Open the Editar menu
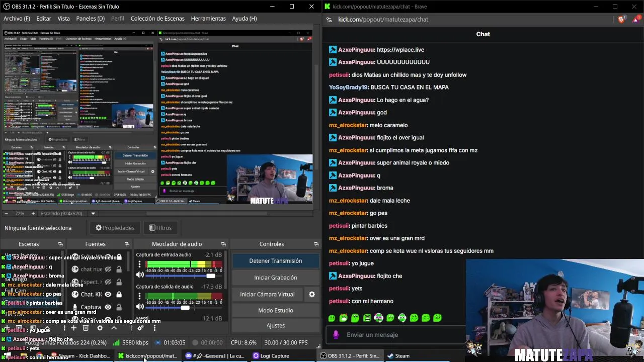644x362 pixels. 44,19
